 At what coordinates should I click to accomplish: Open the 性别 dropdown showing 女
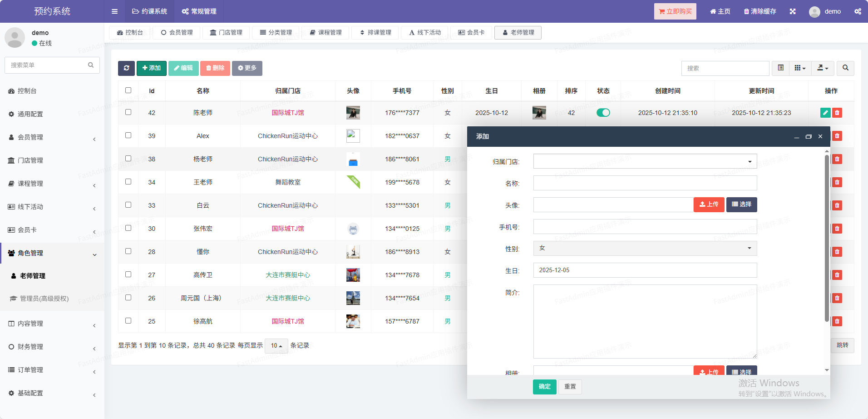click(x=645, y=248)
